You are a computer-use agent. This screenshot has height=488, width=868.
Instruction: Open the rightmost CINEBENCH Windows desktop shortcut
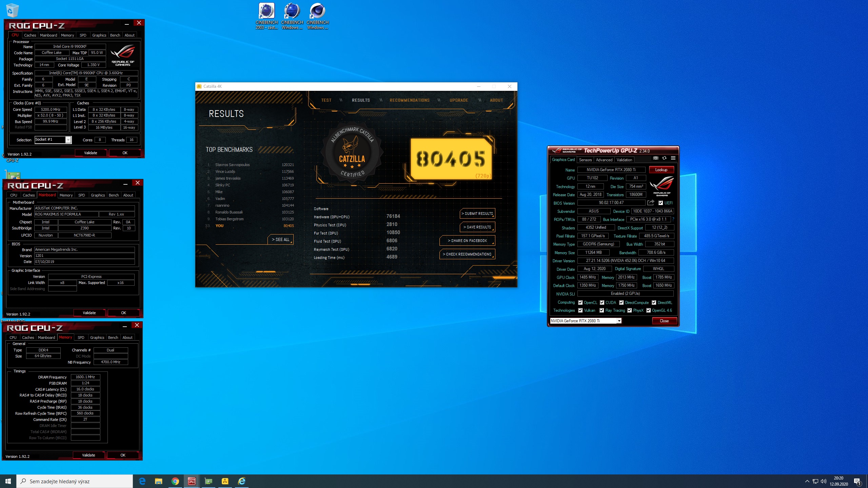pyautogui.click(x=317, y=16)
